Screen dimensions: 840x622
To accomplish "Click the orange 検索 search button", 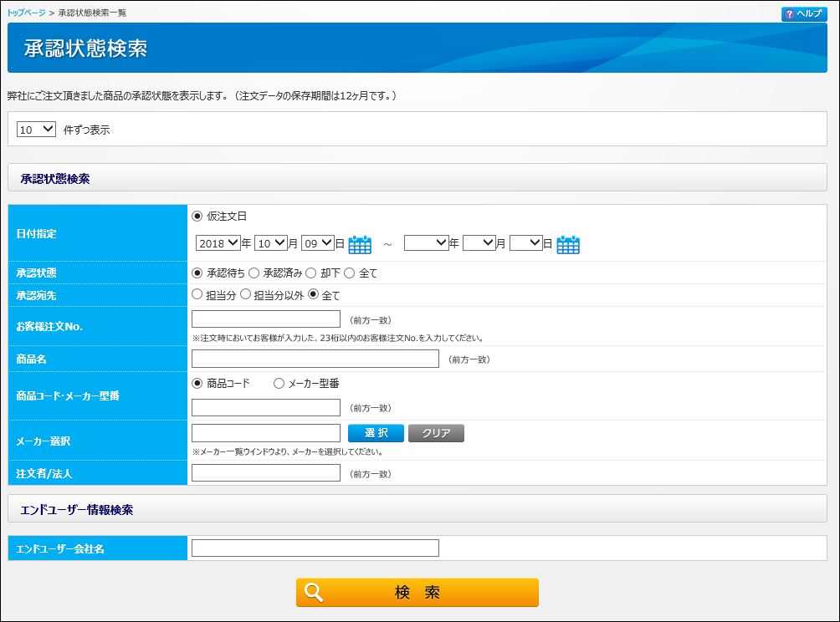I will pos(417,593).
